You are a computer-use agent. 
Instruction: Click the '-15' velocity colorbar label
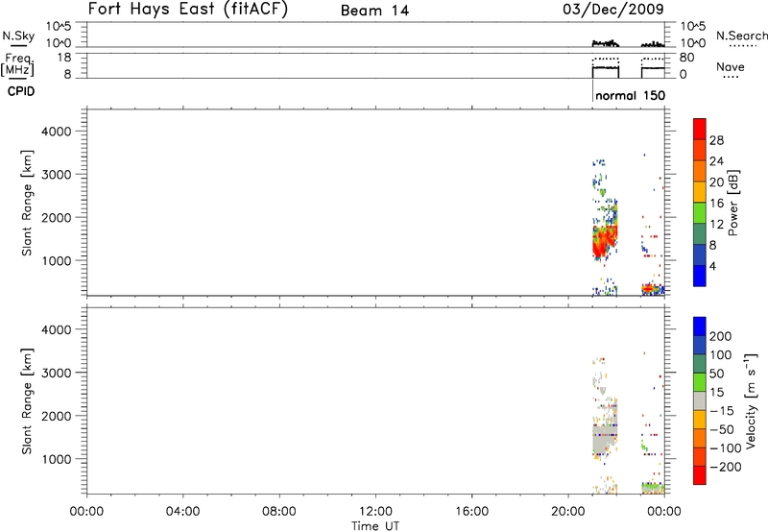722,411
